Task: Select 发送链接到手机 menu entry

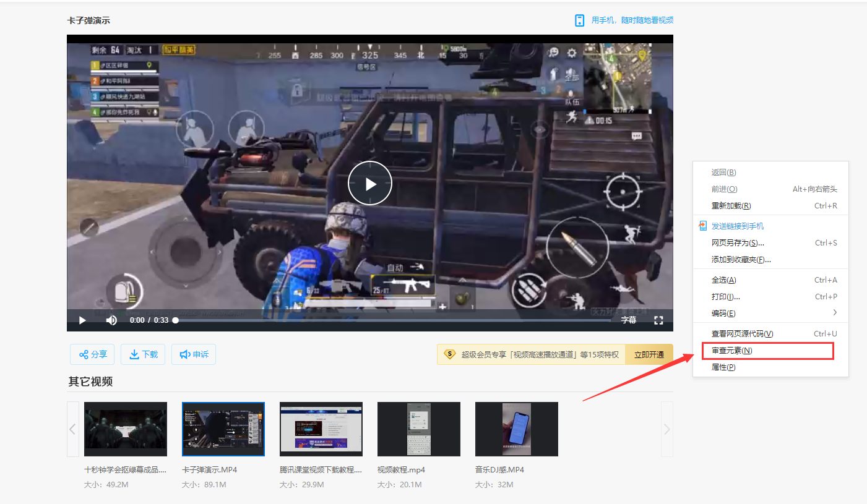Action: tap(738, 226)
